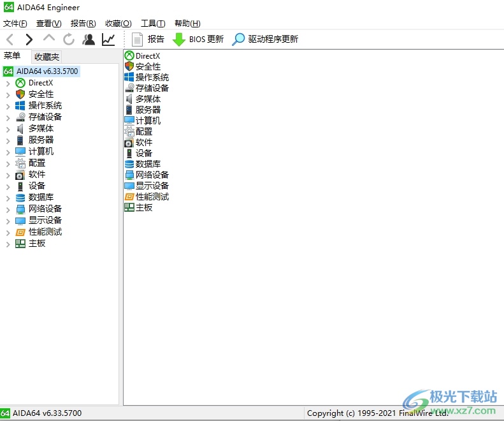Expand the 计算机 tree node
The width and height of the screenshot is (504, 421).
click(8, 152)
